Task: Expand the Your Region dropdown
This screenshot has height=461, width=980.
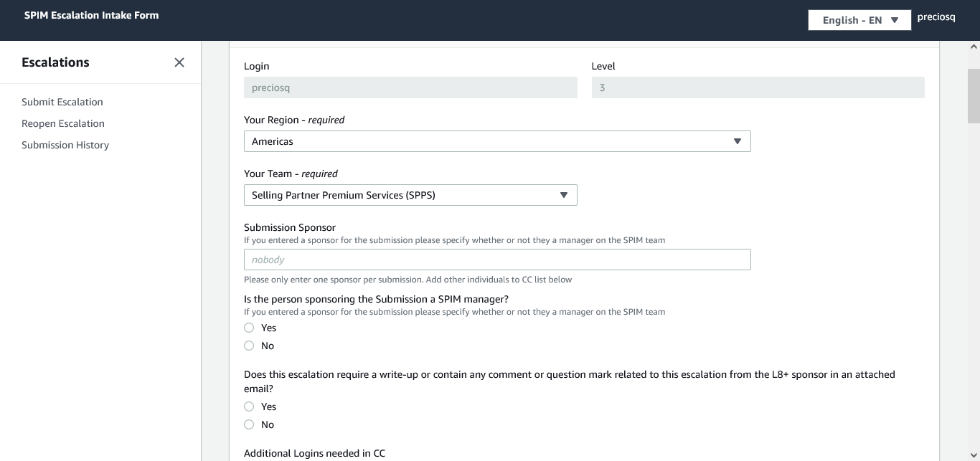Action: tap(496, 141)
